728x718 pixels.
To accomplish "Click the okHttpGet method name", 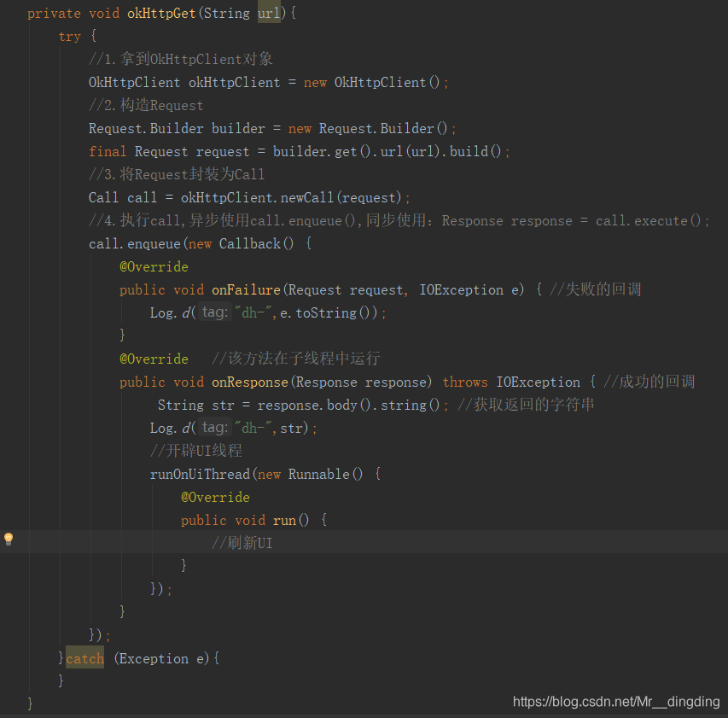I will click(x=161, y=13).
